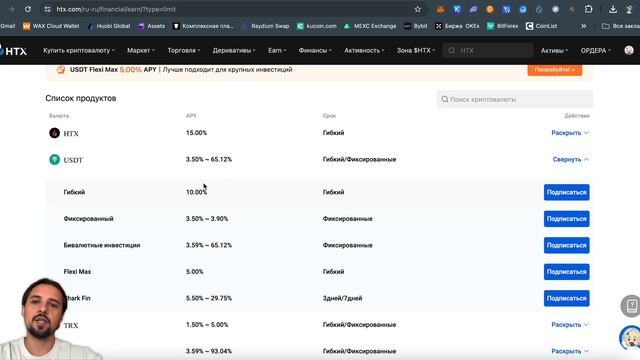
Task: Show more bookmarks chevron
Action: point(584,26)
